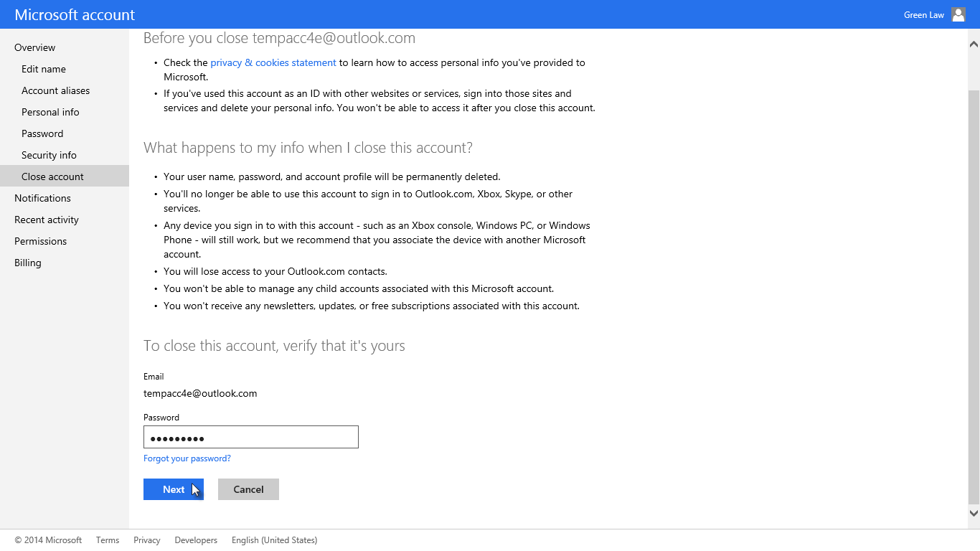The height and width of the screenshot is (551, 980).
Task: Click the user profile avatar icon
Action: [x=958, y=14]
